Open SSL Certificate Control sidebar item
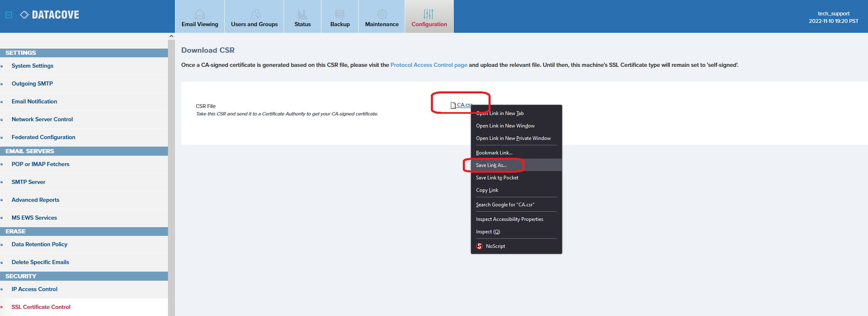 [41, 307]
